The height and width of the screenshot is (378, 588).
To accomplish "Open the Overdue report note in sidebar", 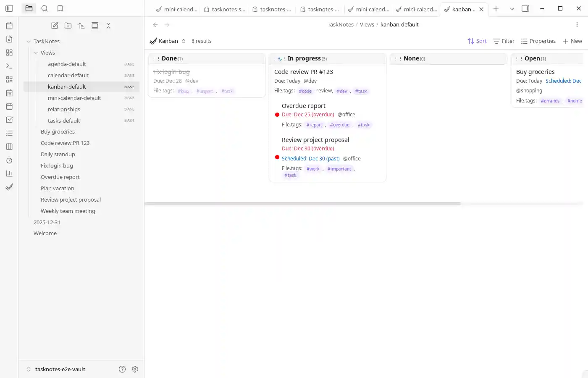I will [x=60, y=177].
